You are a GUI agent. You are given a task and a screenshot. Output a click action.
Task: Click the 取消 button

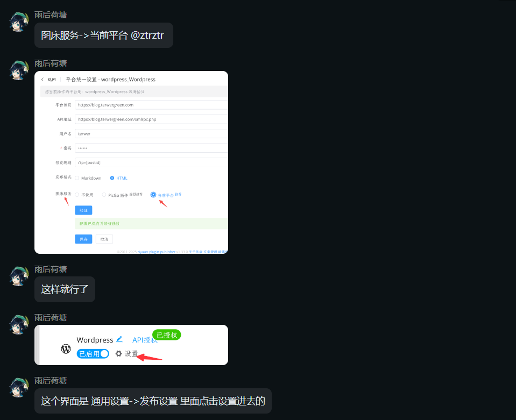tap(104, 239)
